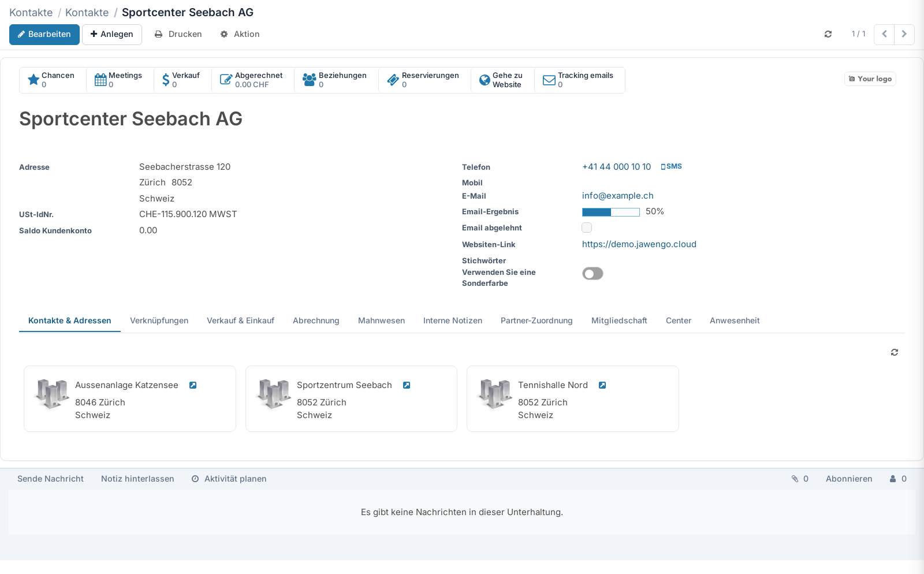This screenshot has width=924, height=574.
Task: Click the Aussenanlage Katzensee building image
Action: 52,393
